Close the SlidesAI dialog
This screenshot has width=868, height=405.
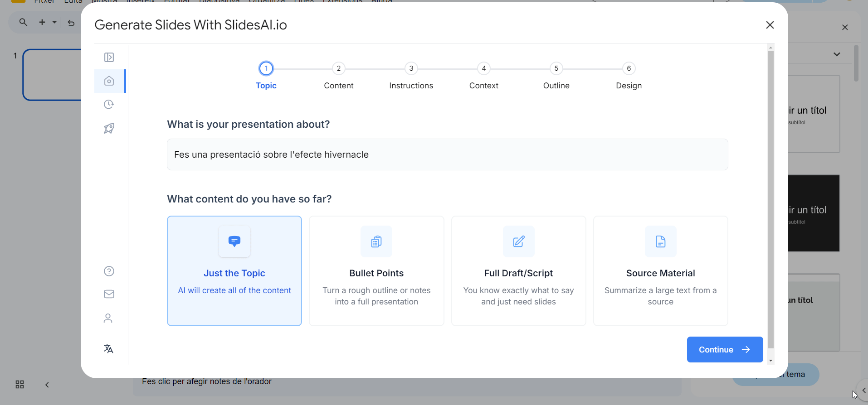click(770, 25)
